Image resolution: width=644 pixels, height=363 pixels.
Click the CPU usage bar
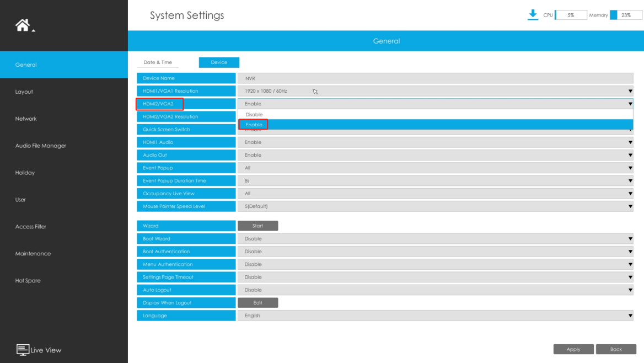pos(571,15)
